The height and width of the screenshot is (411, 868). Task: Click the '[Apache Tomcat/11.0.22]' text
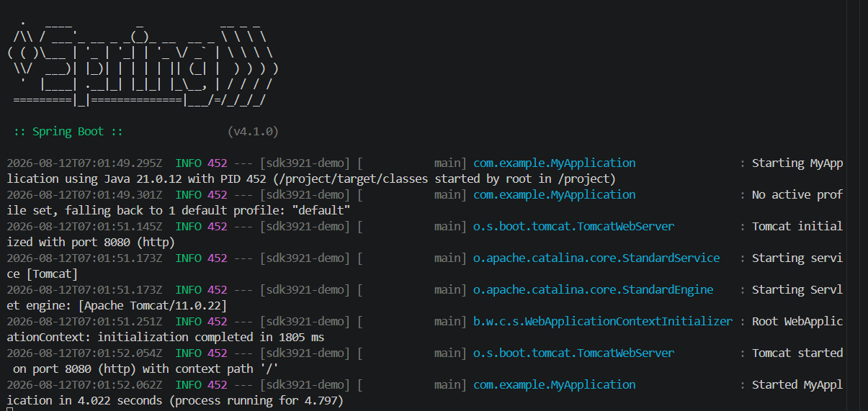coord(153,306)
